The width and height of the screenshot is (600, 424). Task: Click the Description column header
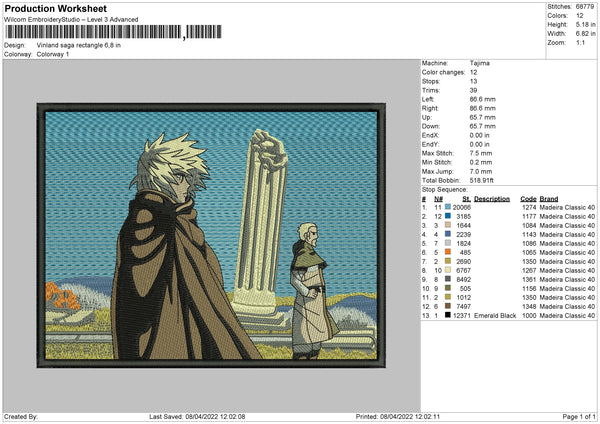coord(492,199)
